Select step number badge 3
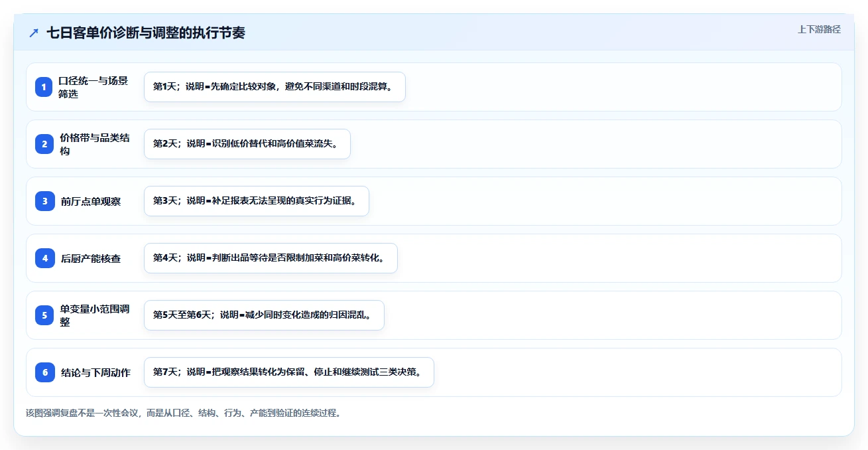The width and height of the screenshot is (868, 450). click(44, 201)
